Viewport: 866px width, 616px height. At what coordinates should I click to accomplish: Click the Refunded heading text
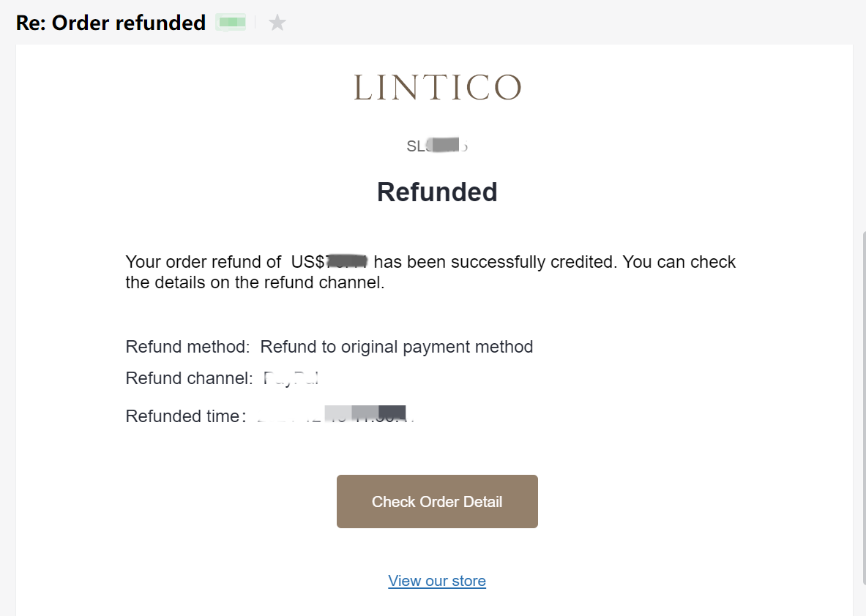pyautogui.click(x=437, y=192)
